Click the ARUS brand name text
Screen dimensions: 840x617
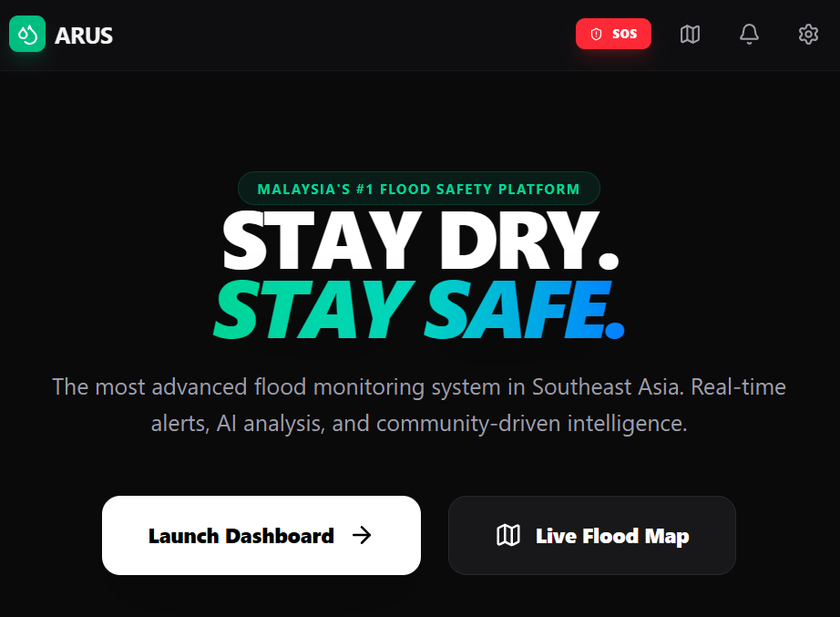(84, 36)
